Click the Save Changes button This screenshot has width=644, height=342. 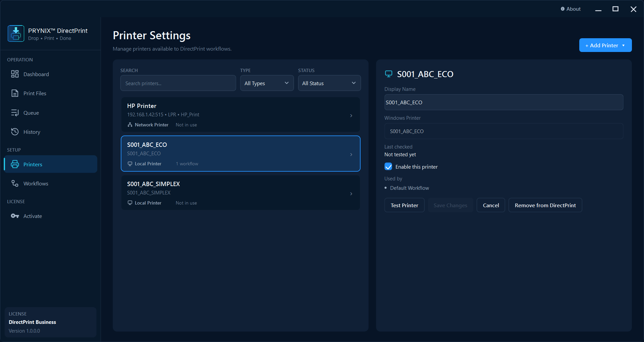[x=450, y=205]
